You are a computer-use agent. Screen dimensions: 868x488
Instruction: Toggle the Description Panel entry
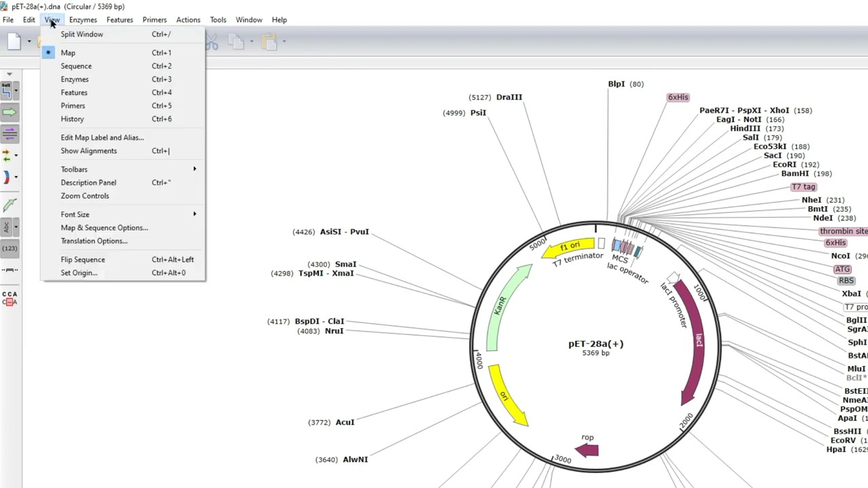(x=123, y=182)
